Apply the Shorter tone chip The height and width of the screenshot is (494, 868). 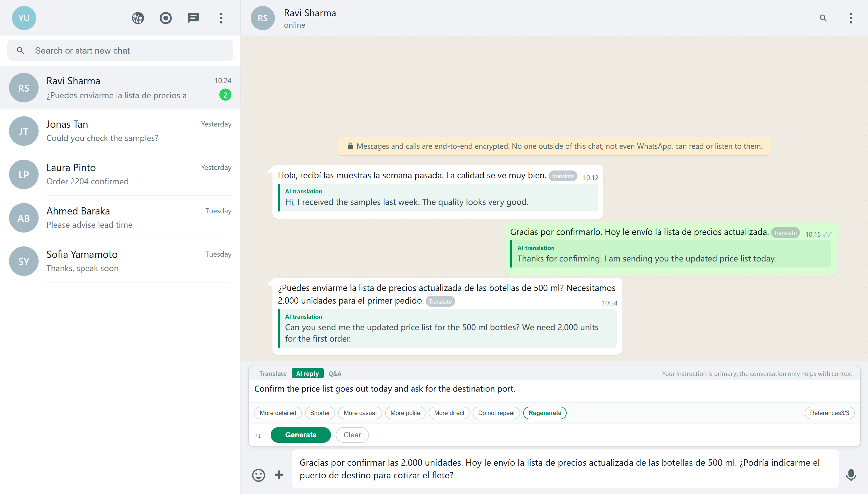(320, 413)
